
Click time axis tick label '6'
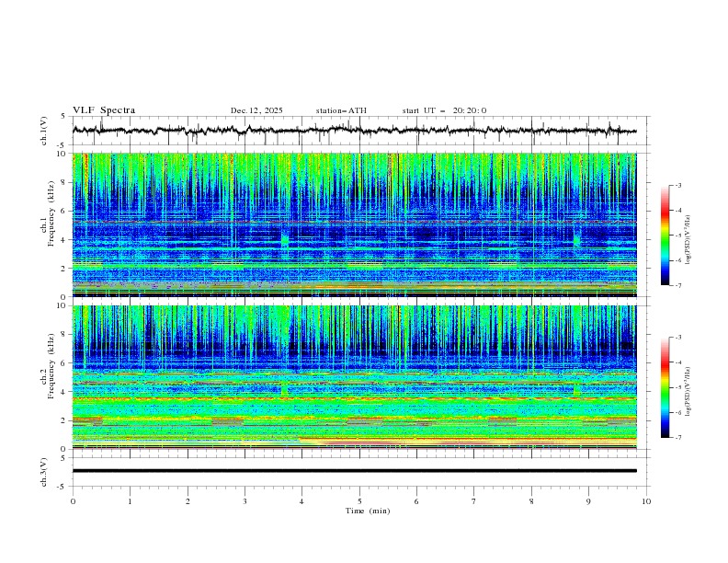tap(416, 501)
